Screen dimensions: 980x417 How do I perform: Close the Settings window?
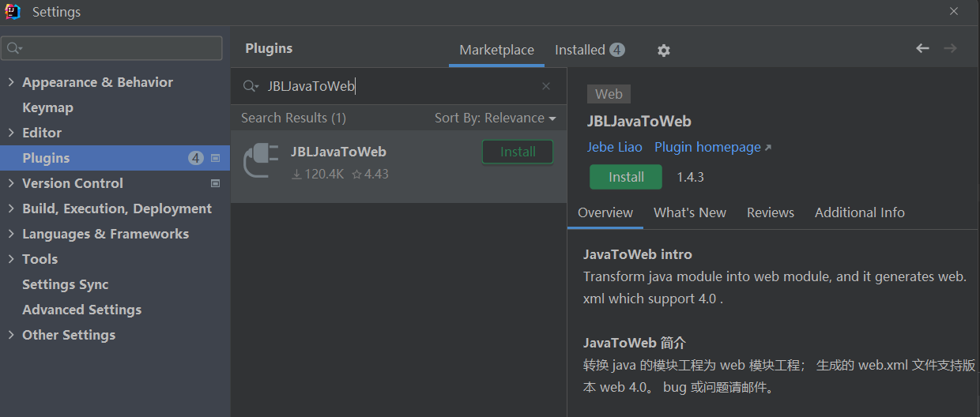pos(953,11)
